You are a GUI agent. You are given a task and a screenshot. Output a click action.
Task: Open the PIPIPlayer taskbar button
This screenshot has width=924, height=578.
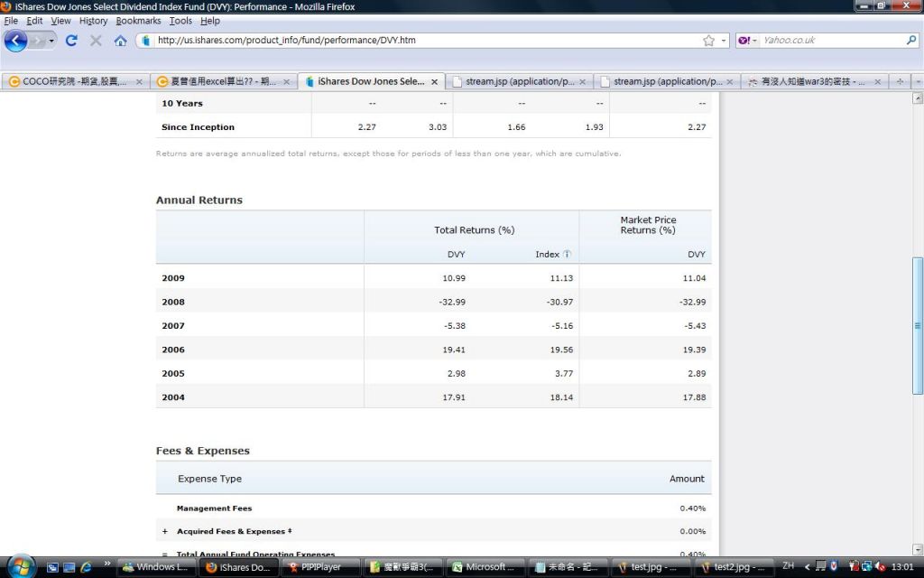pos(320,567)
